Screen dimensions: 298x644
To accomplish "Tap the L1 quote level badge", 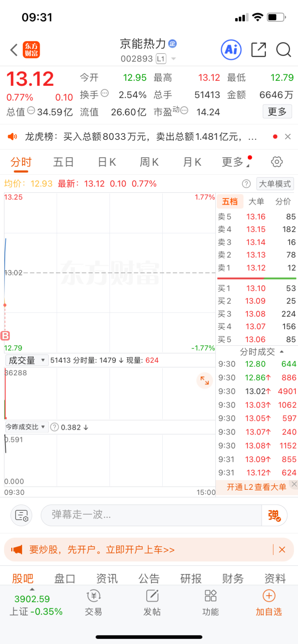I will point(161,59).
